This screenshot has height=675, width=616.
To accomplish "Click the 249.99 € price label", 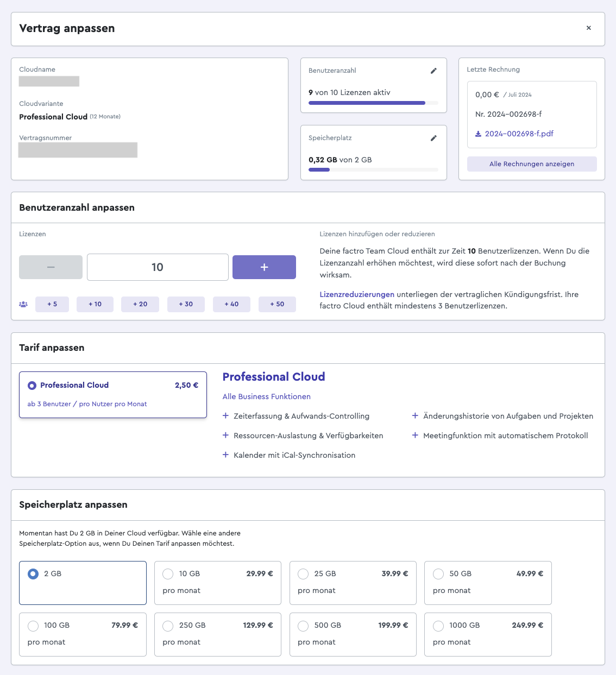I will pyautogui.click(x=527, y=625).
